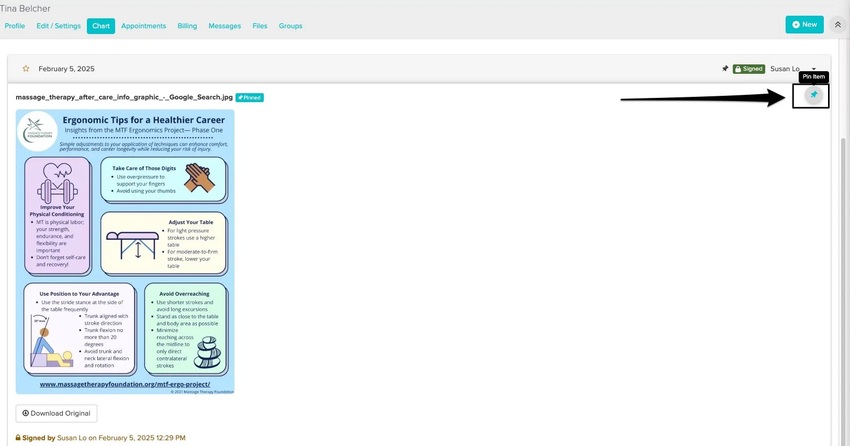Open the Files tab
This screenshot has width=850, height=446.
260,26
